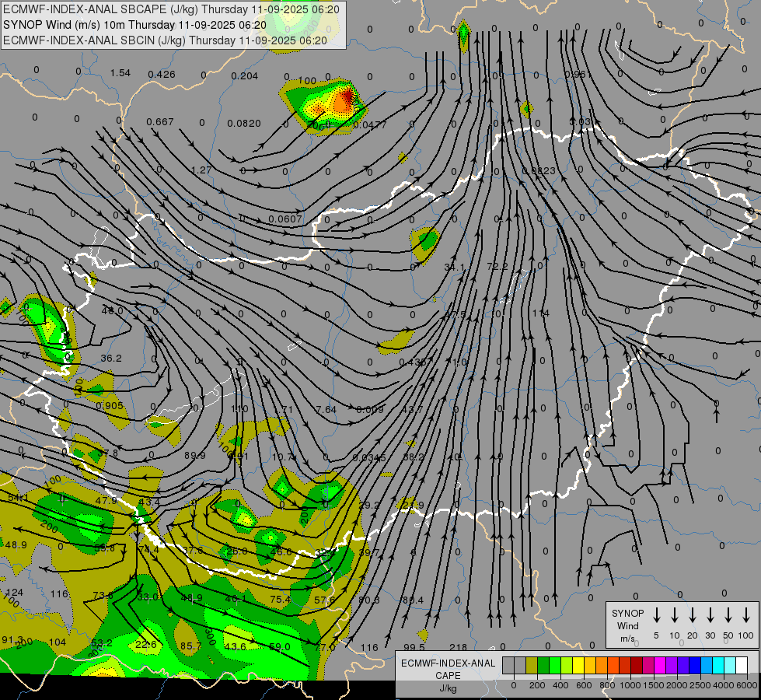Screen dimensions: 761x700
Task: Click the 2500 tick label on CAPE scale
Action: point(700,685)
